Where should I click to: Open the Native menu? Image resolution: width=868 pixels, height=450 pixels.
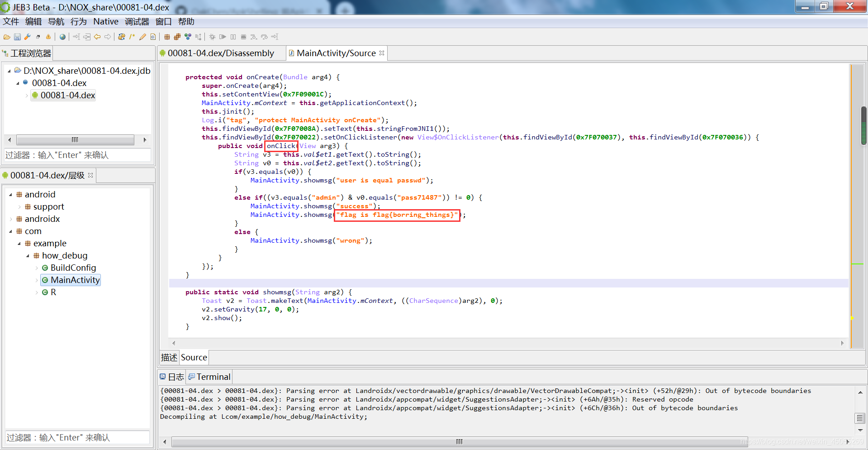[x=106, y=22]
